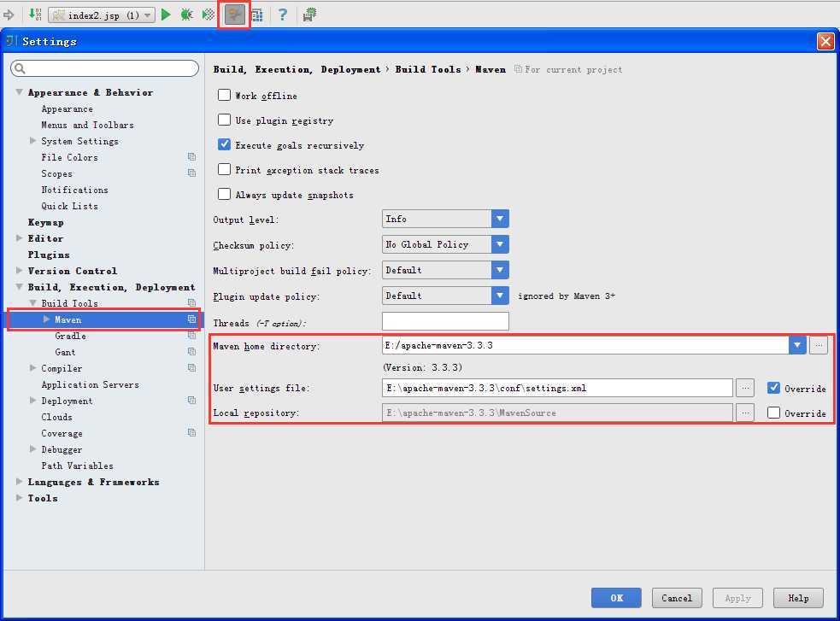Click the green Run button in toolbar
The width and height of the screenshot is (840, 621).
click(x=166, y=15)
